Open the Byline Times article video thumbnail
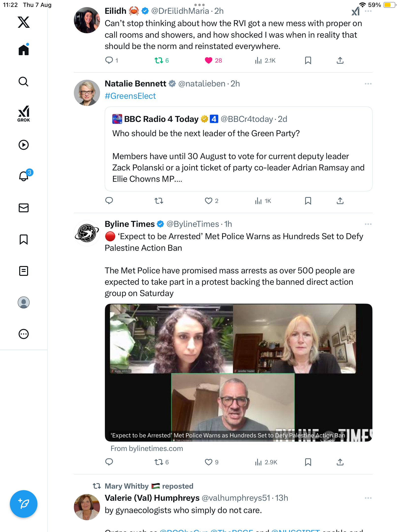Screen dimensions: 399x532 238,373
